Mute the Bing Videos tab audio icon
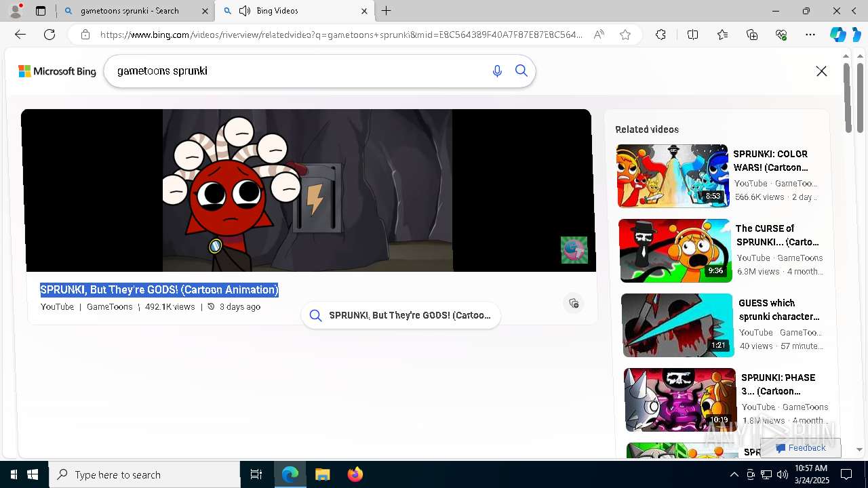 point(245,11)
